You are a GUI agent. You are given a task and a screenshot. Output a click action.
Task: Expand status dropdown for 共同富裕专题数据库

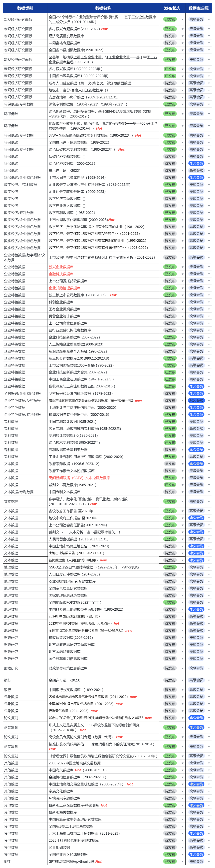point(183,43)
